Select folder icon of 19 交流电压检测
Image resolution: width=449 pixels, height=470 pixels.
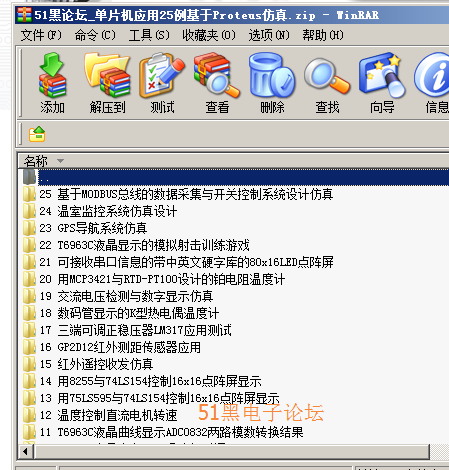tap(29, 296)
